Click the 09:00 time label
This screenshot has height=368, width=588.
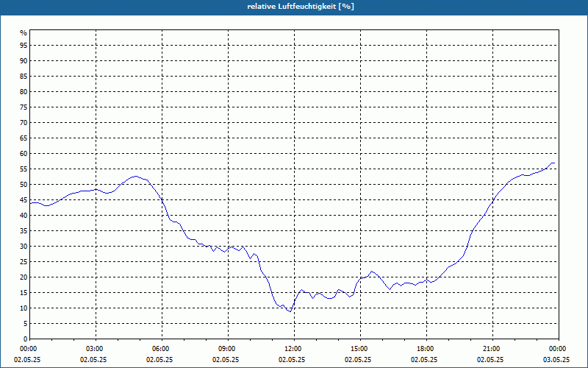[228, 349]
